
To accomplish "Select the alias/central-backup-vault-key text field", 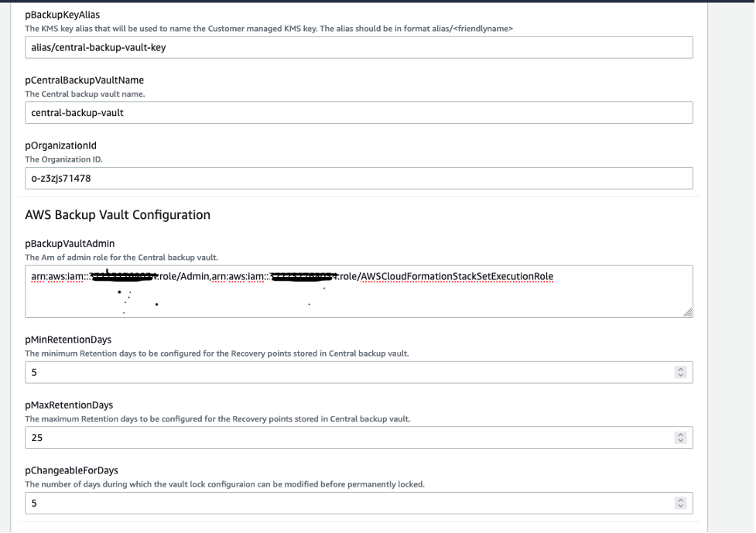I will tap(356, 47).
